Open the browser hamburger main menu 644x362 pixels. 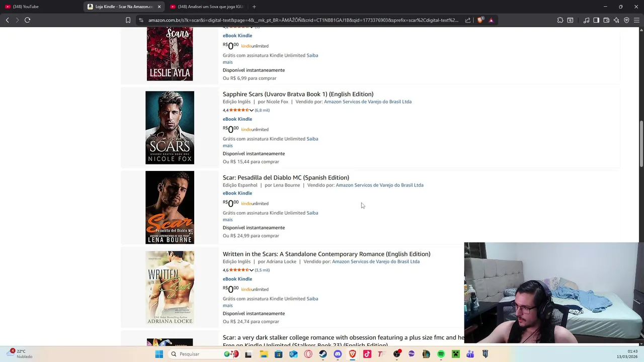coord(636,20)
